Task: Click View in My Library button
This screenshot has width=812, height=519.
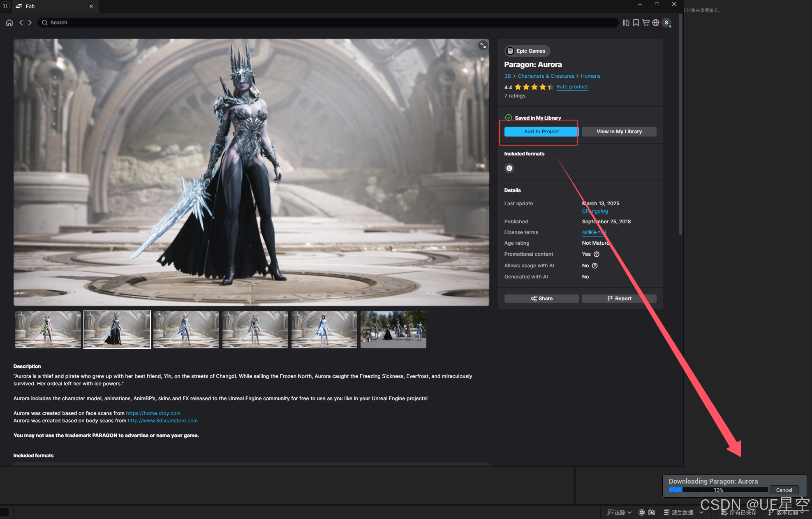Action: [619, 132]
